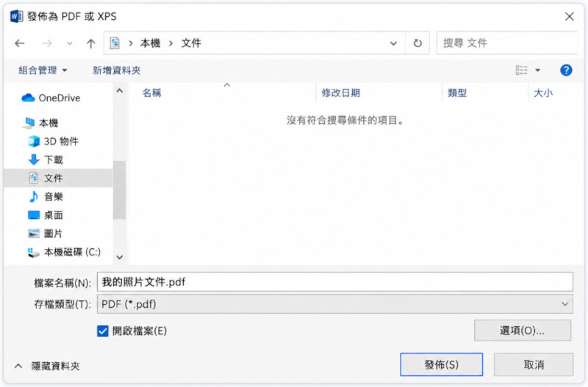This screenshot has height=387, width=588.
Task: Click the documents icon in address bar
Action: click(115, 43)
